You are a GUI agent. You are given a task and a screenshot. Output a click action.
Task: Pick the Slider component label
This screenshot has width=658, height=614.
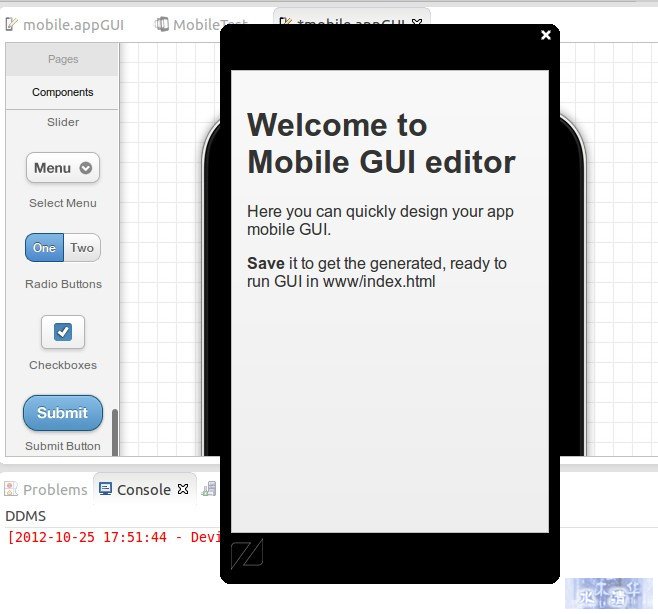coord(63,122)
